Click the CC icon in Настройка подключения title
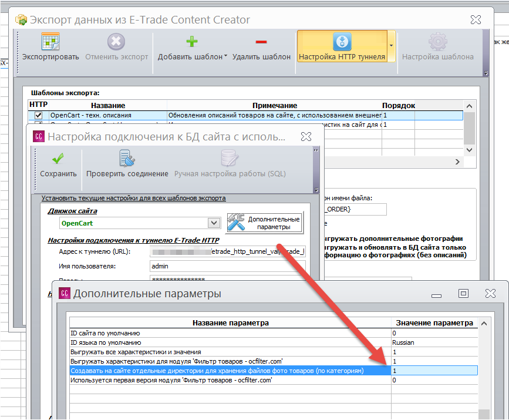This screenshot has width=509, height=420. pos(39,137)
